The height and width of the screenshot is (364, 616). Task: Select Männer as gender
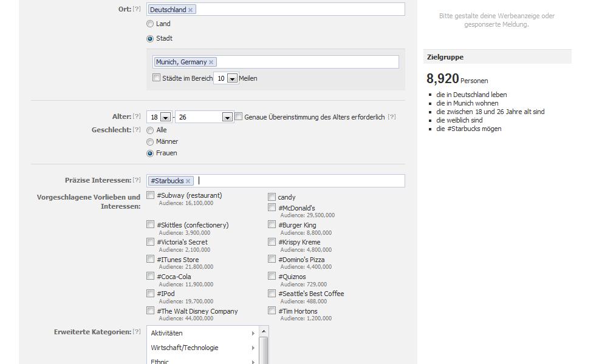(150, 142)
